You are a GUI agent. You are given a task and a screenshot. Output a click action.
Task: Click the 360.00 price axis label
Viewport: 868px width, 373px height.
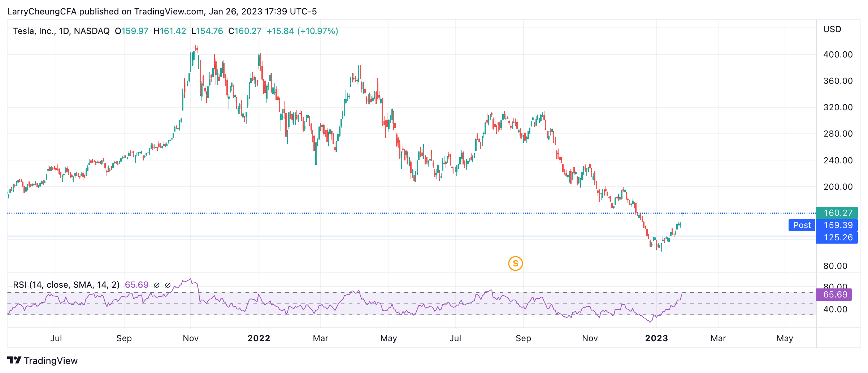(838, 81)
